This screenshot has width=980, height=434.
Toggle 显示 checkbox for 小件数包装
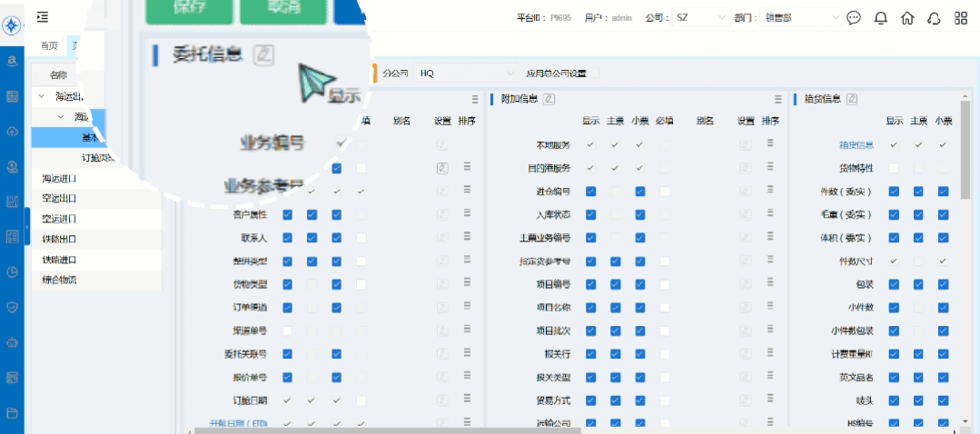[x=894, y=330]
